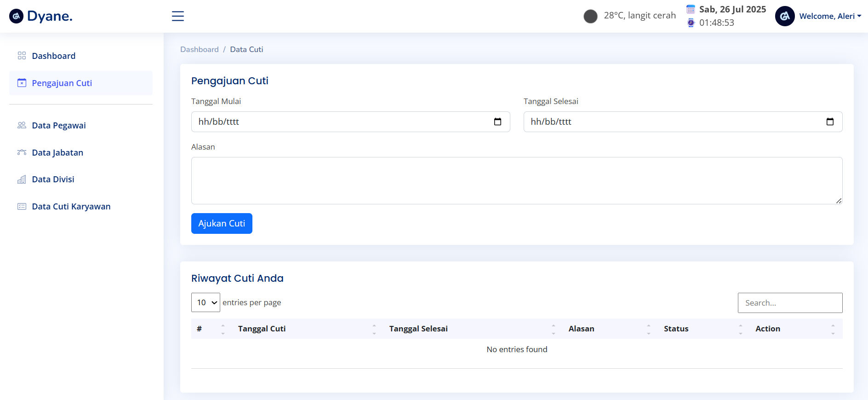Click the weather status icon
The image size is (868, 400).
point(590,16)
